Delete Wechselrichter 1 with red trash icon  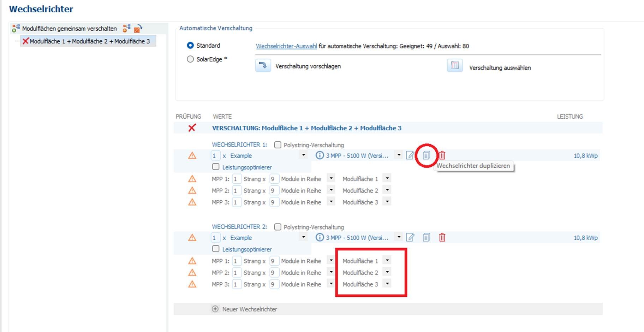point(442,155)
